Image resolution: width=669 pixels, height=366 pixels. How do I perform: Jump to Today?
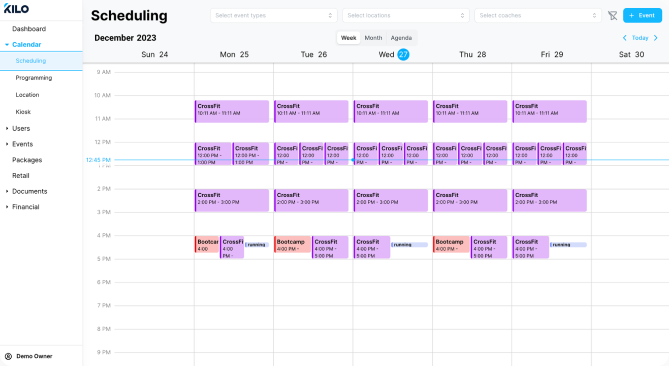[x=640, y=38]
